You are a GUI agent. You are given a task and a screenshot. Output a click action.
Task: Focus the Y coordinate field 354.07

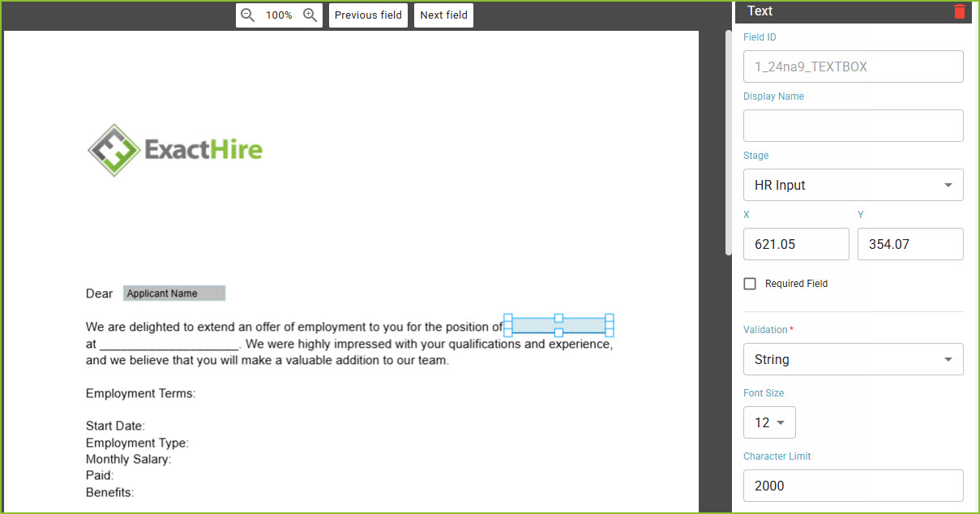[x=910, y=244]
